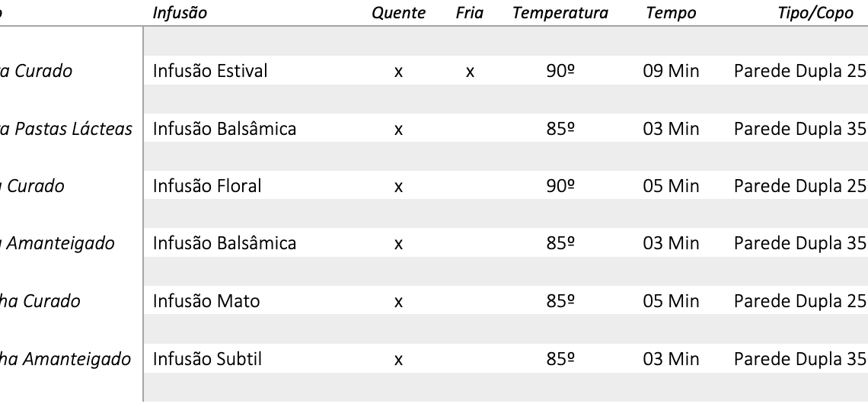Select the "Infusão Subtil" cell

tap(207, 358)
